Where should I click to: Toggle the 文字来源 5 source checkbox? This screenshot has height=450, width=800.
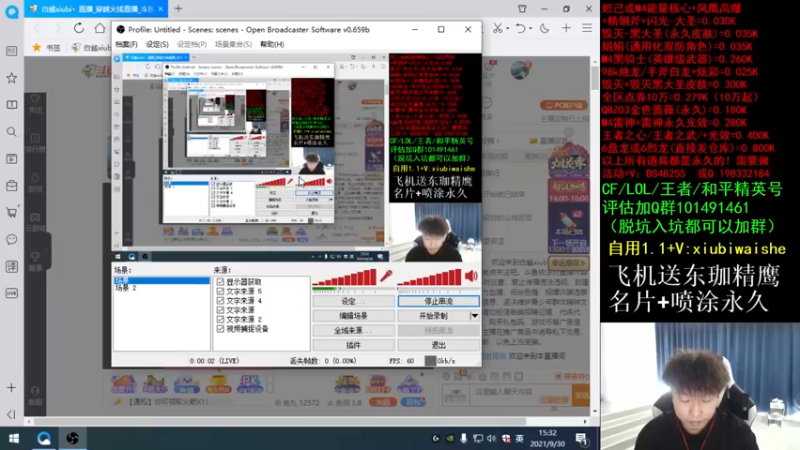220,291
